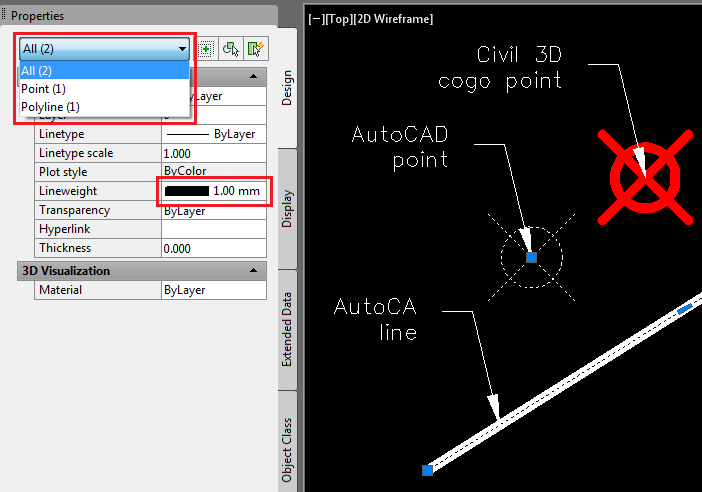Screen dimensions: 702x492
Task: Click the 'AutoCAD point' text label
Action: click(x=400, y=147)
